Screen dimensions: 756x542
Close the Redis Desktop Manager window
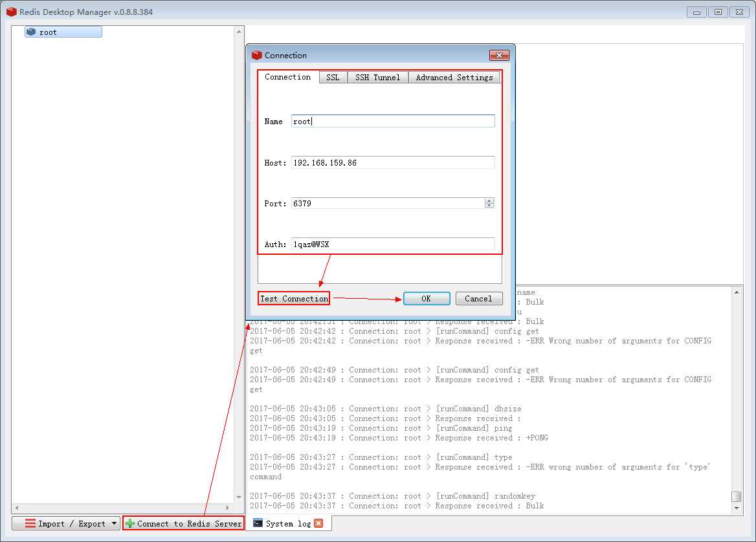pyautogui.click(x=739, y=12)
